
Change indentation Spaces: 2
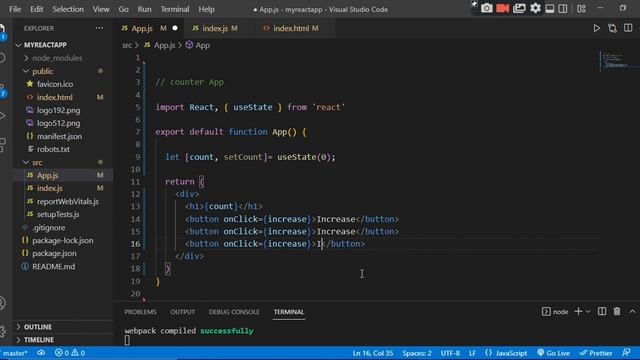click(417, 353)
